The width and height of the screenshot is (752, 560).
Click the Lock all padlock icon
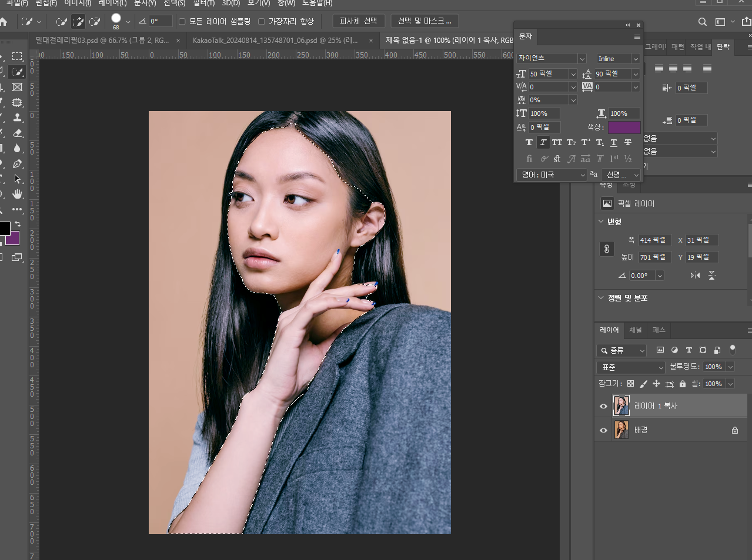pyautogui.click(x=683, y=384)
